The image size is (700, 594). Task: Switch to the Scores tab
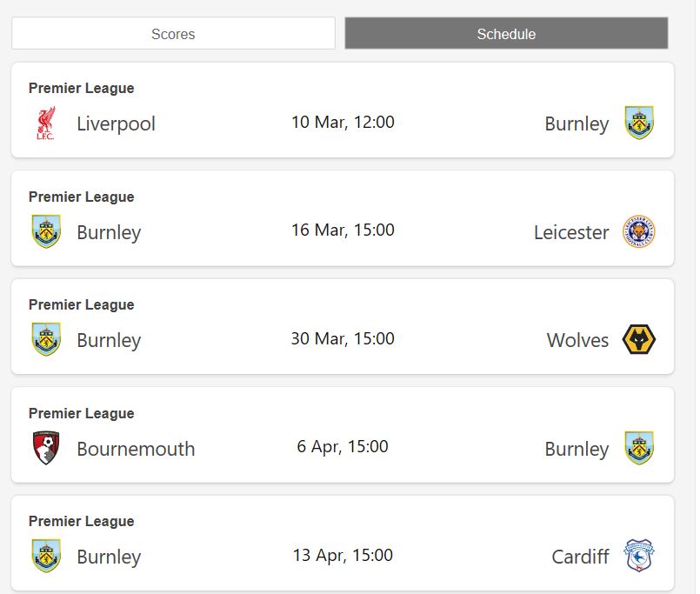[173, 34]
